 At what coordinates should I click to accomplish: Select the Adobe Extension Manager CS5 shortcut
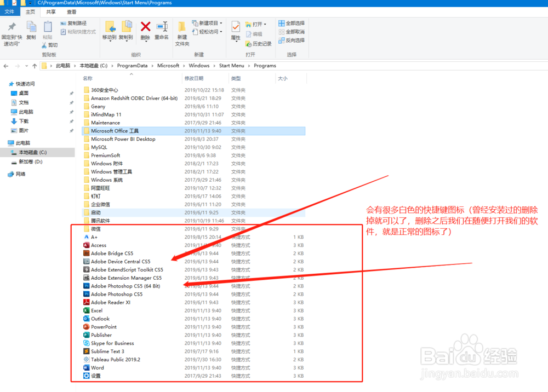coord(193,278)
